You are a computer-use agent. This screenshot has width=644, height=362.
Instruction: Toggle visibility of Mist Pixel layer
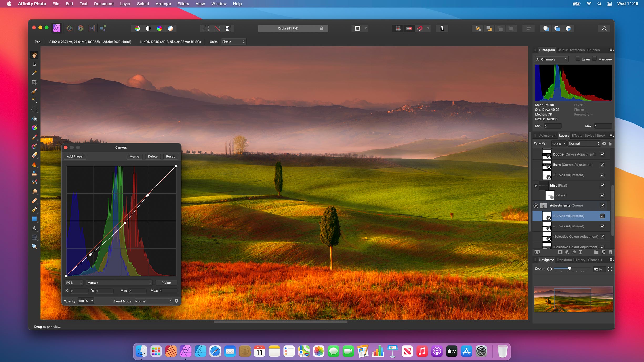(x=602, y=185)
